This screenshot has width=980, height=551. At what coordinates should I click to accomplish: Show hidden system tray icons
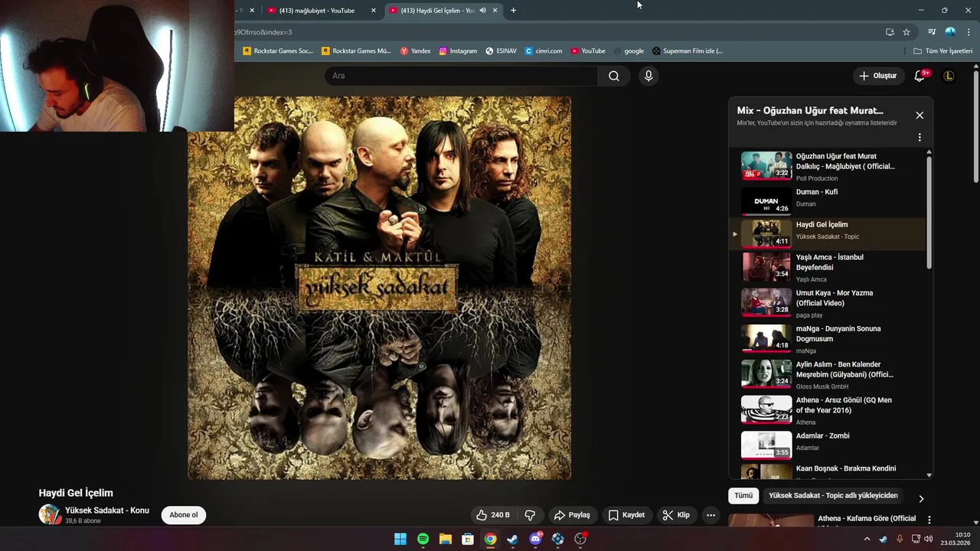click(867, 539)
